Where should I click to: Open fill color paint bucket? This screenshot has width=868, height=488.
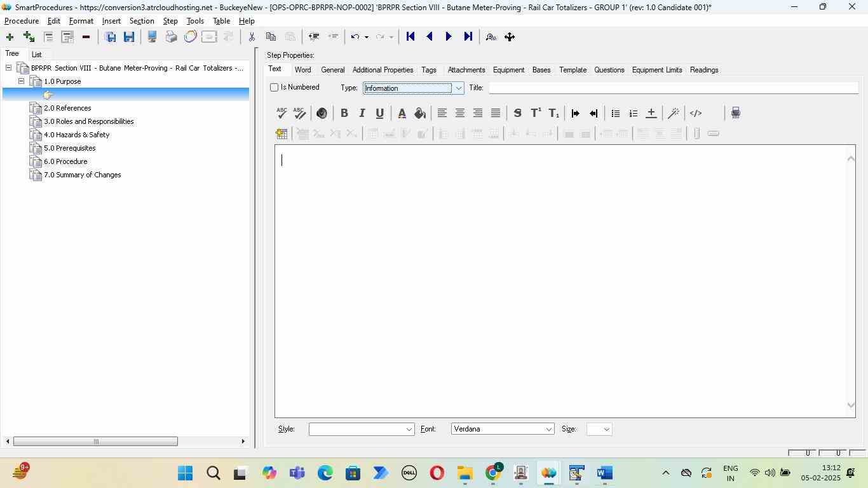419,113
